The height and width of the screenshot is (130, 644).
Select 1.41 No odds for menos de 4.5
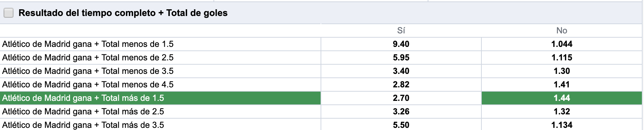(562, 85)
